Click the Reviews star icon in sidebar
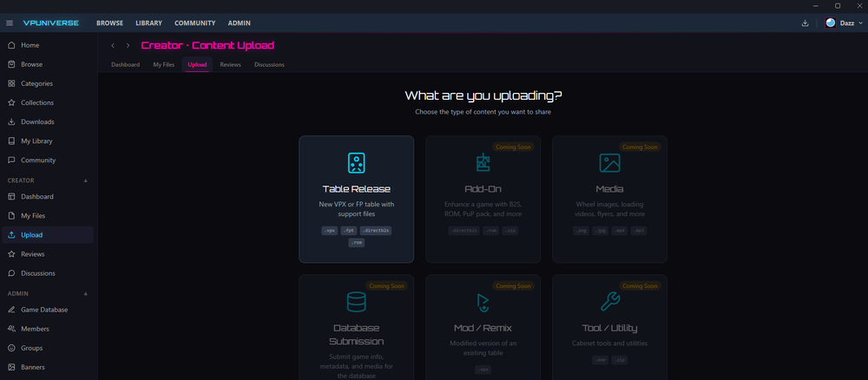This screenshot has width=868, height=380. [11, 254]
